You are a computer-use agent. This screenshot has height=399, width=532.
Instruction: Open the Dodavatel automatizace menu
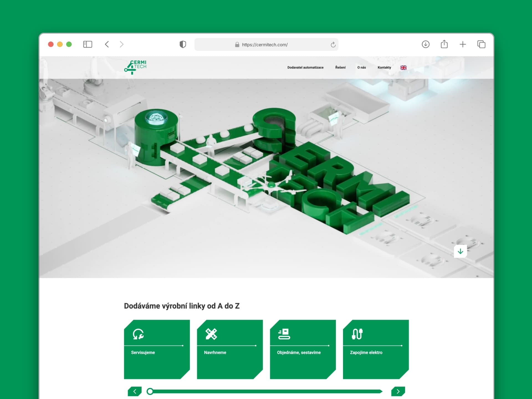click(305, 67)
